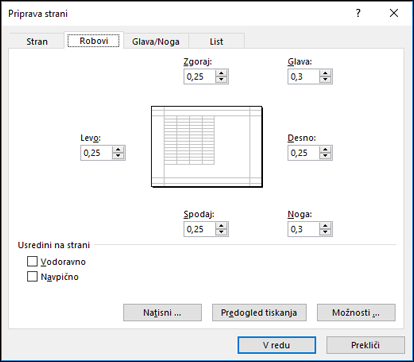
Task: Open Predogled tiskanja print preview
Action: pyautogui.click(x=259, y=312)
